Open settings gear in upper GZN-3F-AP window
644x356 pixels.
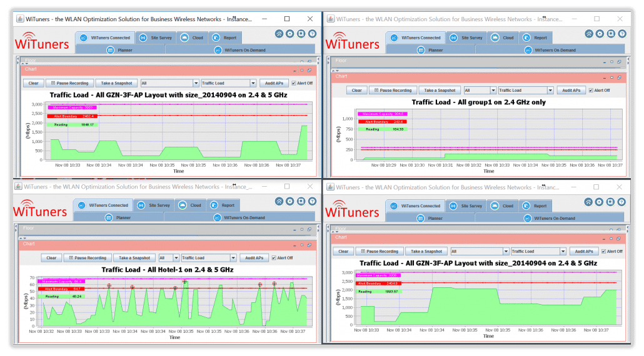pyautogui.click(x=290, y=34)
